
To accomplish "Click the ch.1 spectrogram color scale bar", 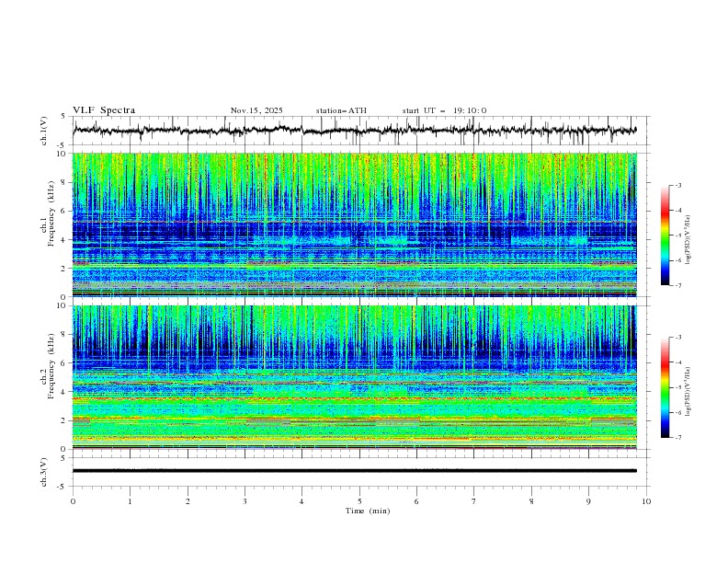I will [x=665, y=236].
